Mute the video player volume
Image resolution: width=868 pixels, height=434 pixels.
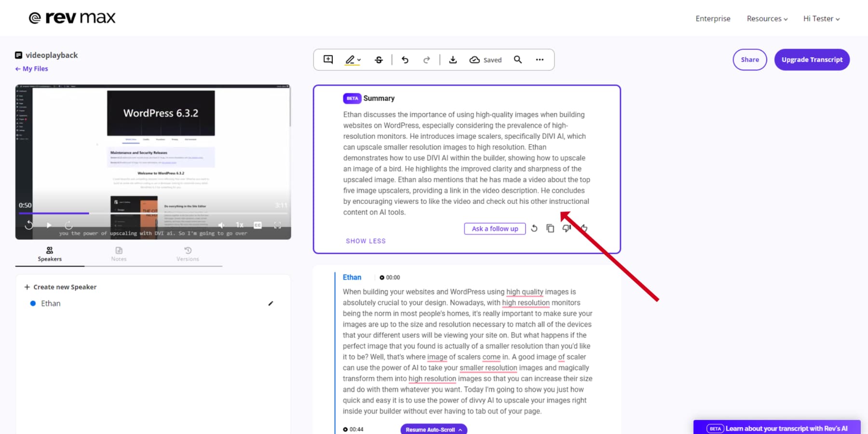[221, 225]
